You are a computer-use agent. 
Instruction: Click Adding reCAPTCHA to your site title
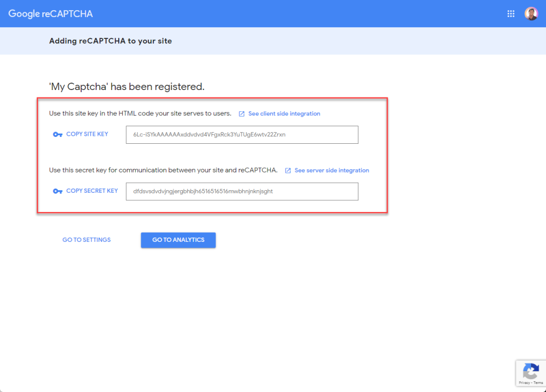pos(110,41)
